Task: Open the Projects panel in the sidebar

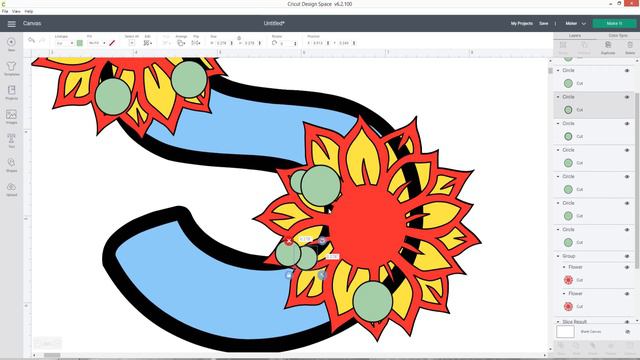Action: [x=11, y=92]
